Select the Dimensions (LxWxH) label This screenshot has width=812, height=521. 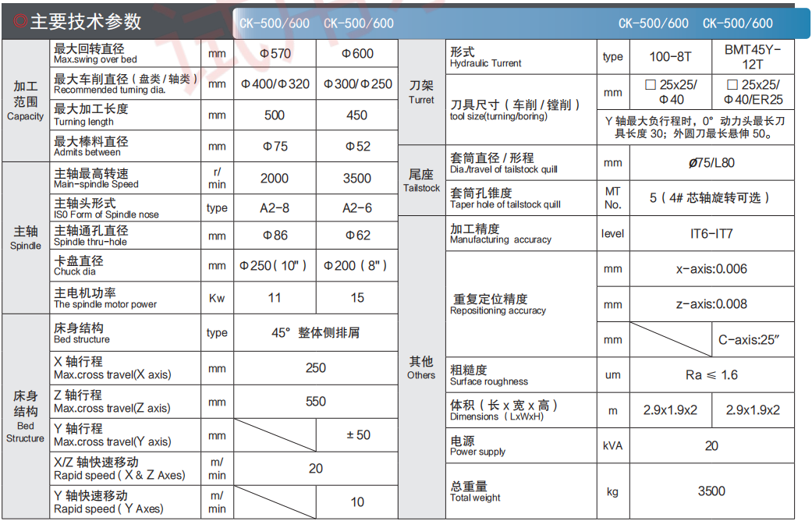tap(497, 417)
